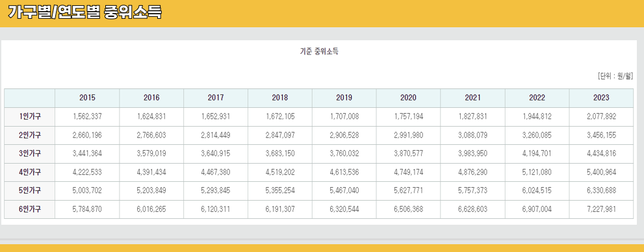Click the value 2,660,196
The height and width of the screenshot is (252, 644).
pos(88,135)
